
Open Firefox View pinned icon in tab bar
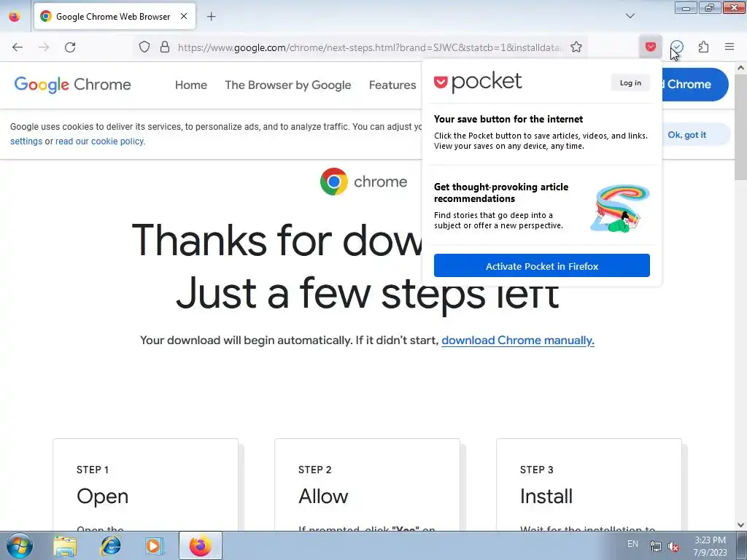15,16
